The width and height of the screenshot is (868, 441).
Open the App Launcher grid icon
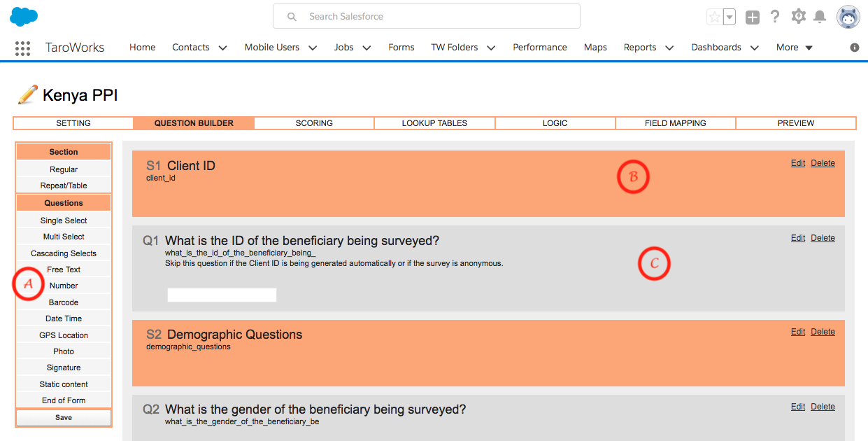22,48
